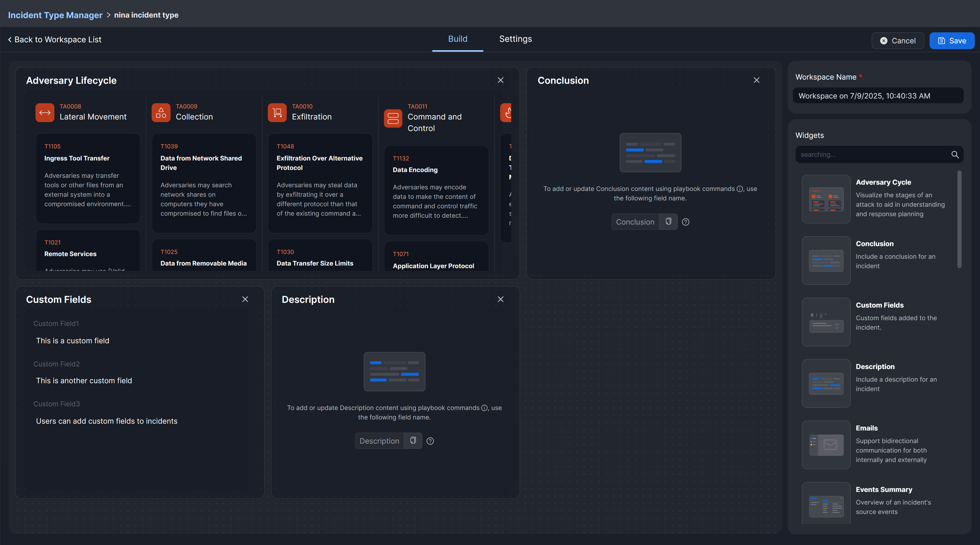
Task: Click the Workspace Name input field
Action: pos(878,96)
